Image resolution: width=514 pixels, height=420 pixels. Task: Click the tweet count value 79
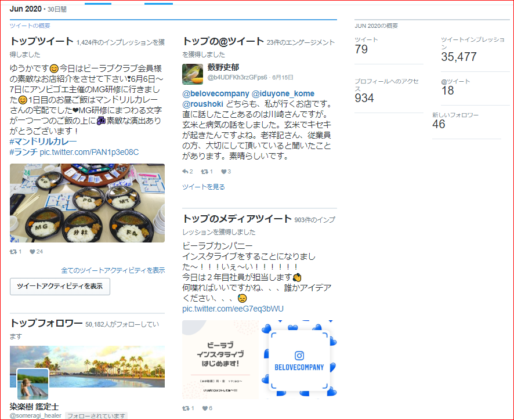361,49
